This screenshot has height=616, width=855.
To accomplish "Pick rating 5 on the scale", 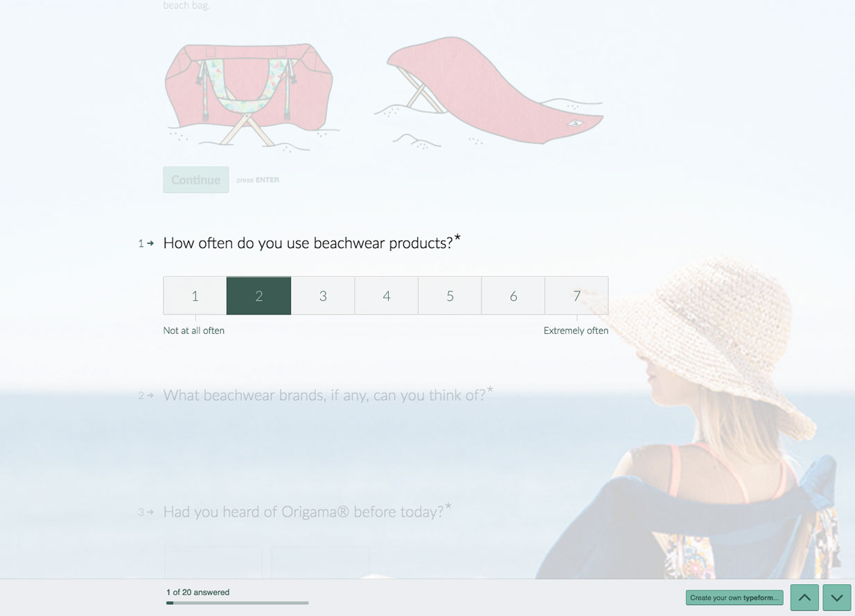I will pyautogui.click(x=450, y=296).
